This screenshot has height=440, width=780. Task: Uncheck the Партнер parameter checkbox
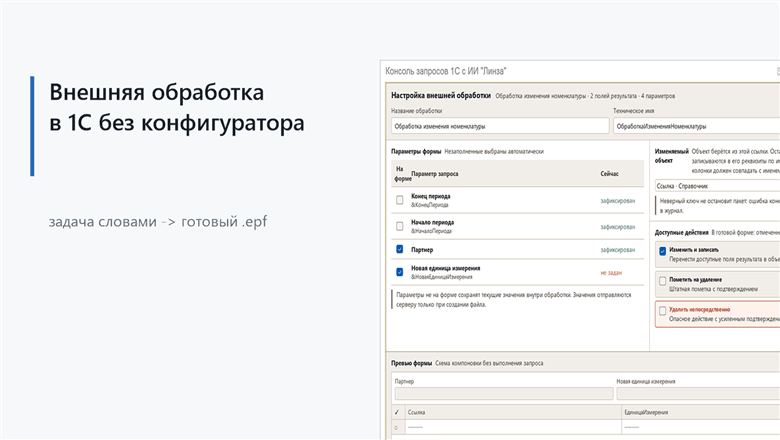click(399, 249)
